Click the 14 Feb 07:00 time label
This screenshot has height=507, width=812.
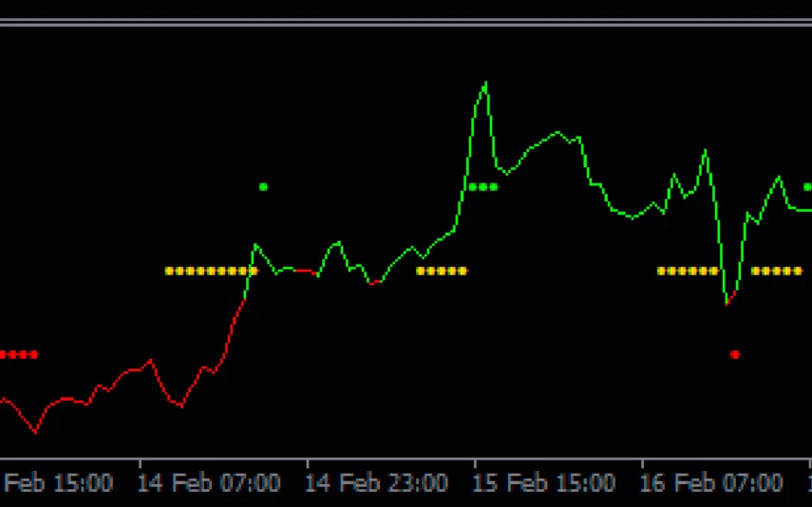209,483
